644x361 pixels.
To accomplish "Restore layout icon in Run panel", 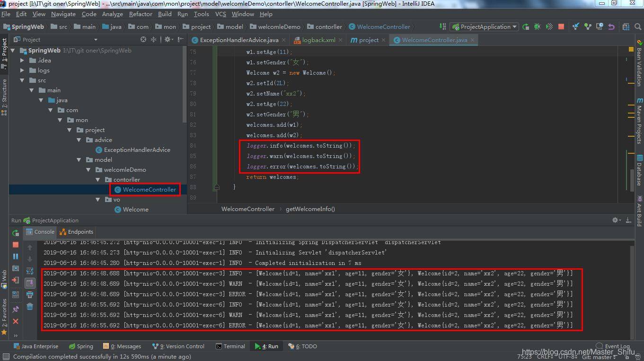I will pos(16,295).
